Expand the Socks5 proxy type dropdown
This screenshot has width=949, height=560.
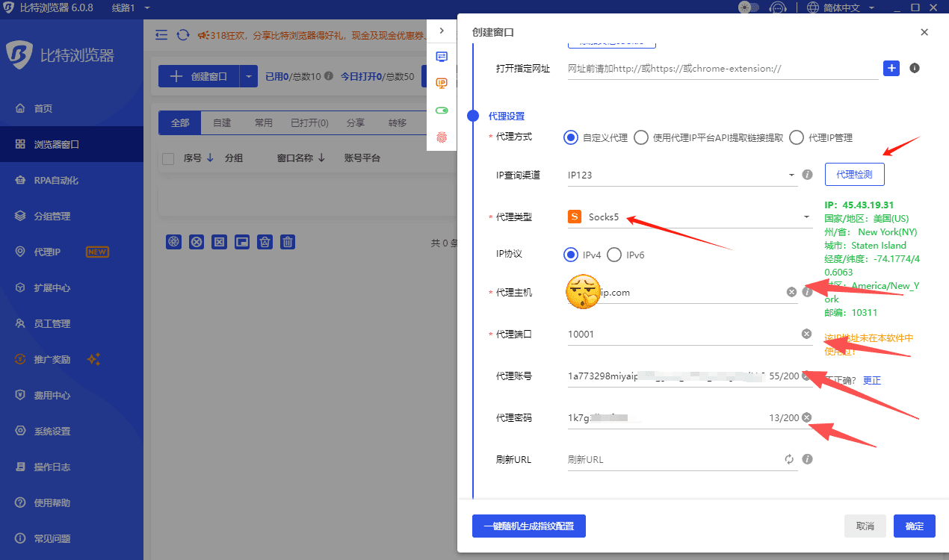tap(806, 217)
